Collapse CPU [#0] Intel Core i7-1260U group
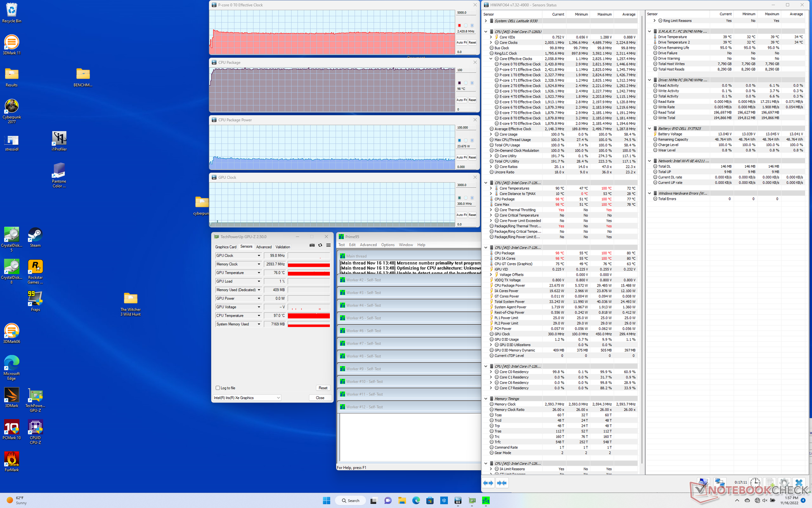Viewport: 812px width, 508px height. 486,32
